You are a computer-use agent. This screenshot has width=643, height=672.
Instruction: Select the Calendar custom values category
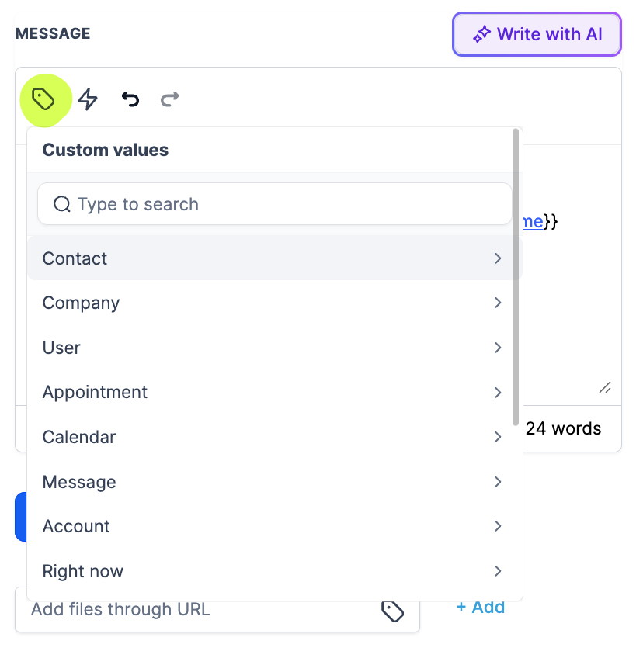pyautogui.click(x=271, y=437)
